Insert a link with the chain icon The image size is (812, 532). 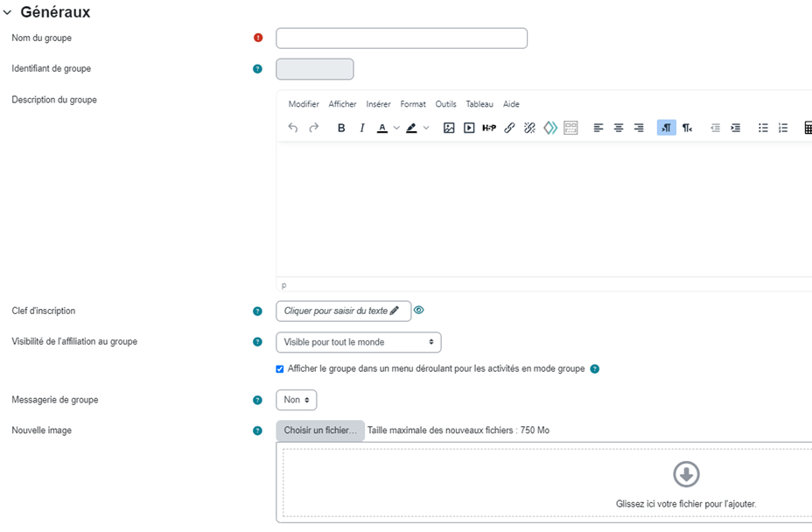509,128
